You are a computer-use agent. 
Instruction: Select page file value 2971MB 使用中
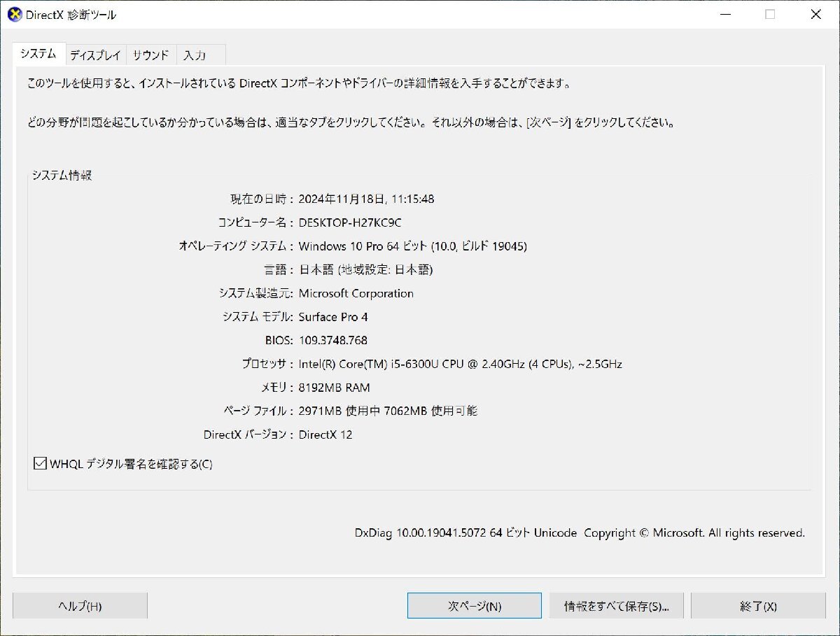click(x=339, y=411)
